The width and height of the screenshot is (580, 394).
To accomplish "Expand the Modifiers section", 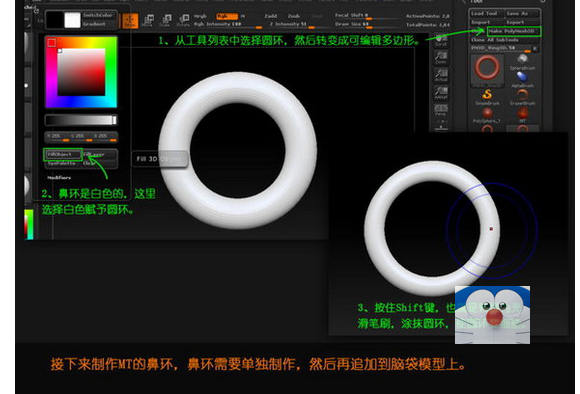I will (x=59, y=178).
